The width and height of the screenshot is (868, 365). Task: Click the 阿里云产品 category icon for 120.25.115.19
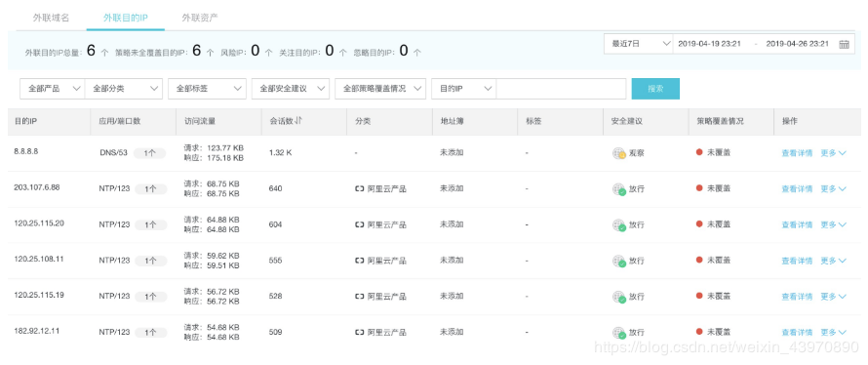tap(360, 297)
